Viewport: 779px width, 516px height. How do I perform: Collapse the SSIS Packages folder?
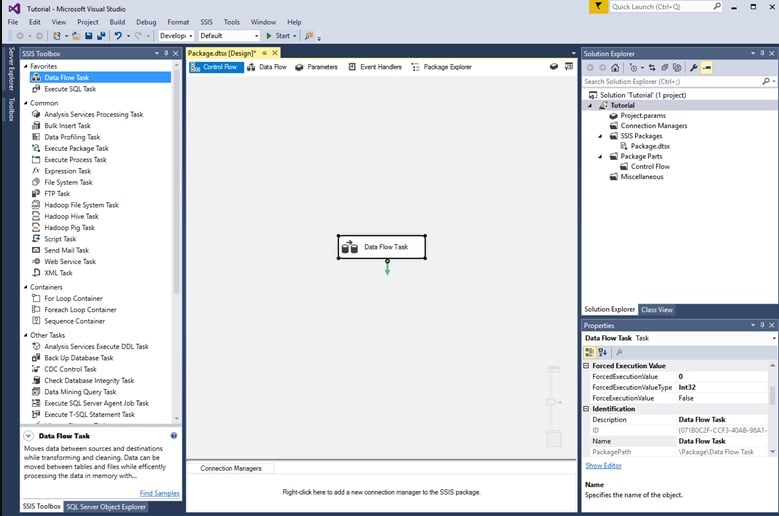click(x=600, y=136)
